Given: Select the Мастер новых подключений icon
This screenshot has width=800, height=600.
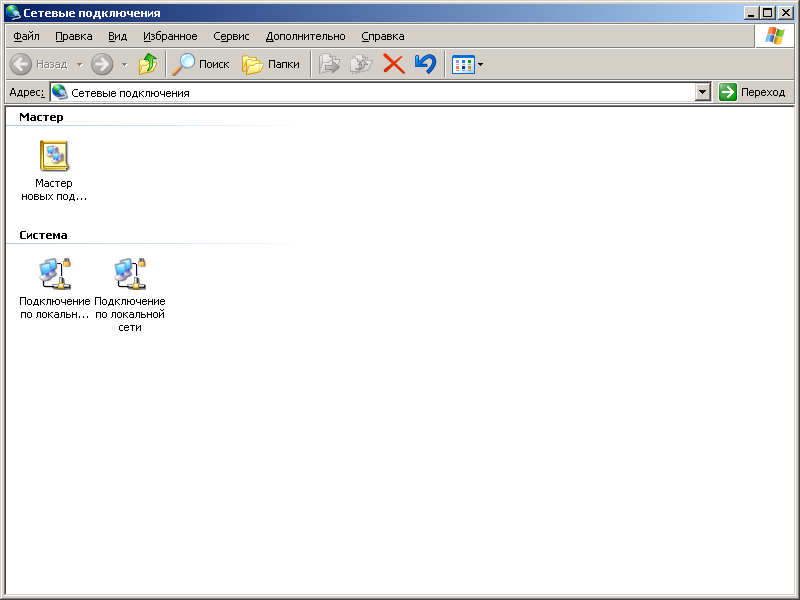Looking at the screenshot, I should pyautogui.click(x=54, y=170).
